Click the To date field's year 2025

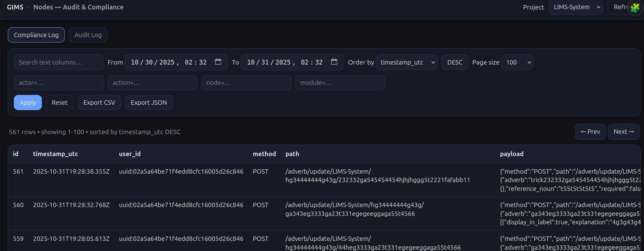click(x=283, y=62)
